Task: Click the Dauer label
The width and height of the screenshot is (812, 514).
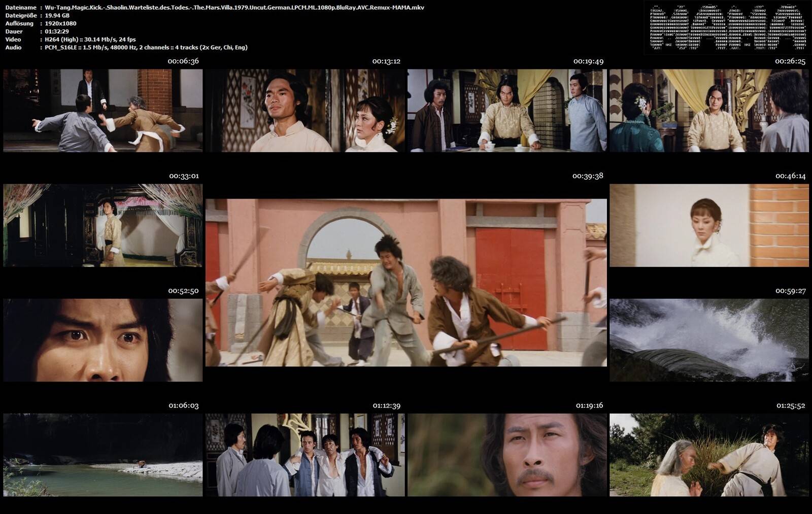Action: 14,31
